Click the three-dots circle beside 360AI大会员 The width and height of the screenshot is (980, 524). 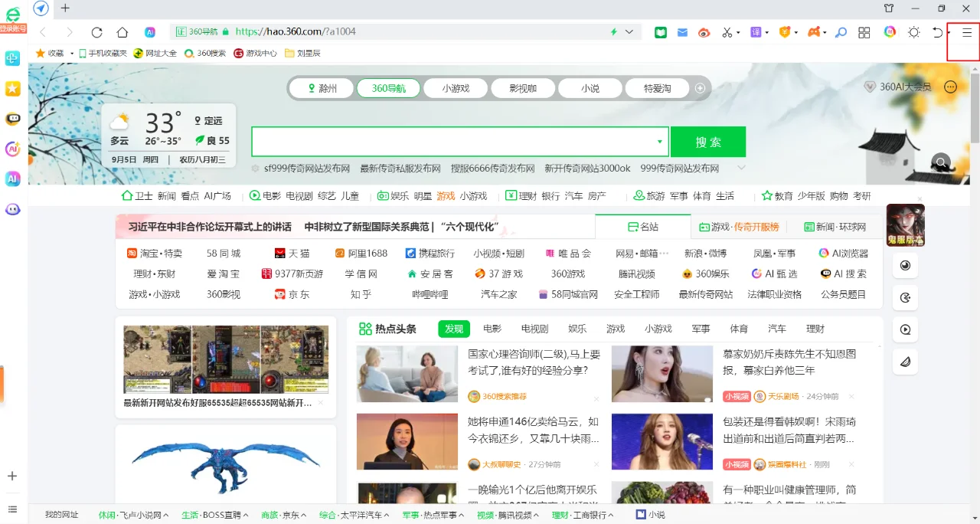click(951, 87)
